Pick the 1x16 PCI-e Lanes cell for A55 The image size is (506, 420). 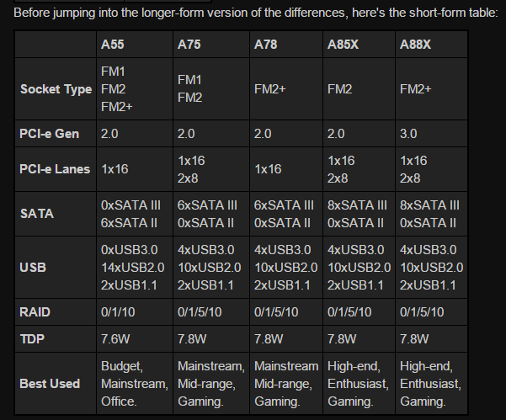[135, 169]
